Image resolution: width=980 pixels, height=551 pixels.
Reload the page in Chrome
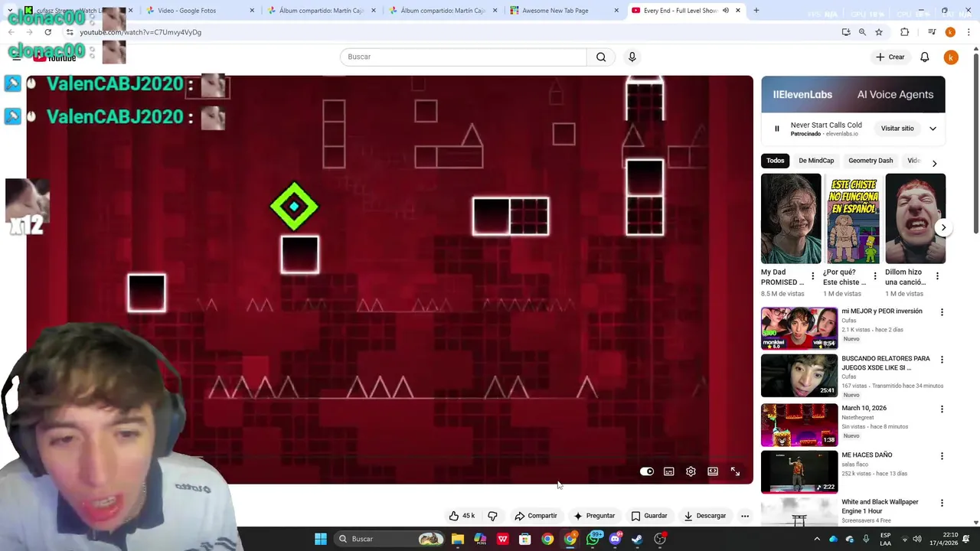[x=47, y=32]
